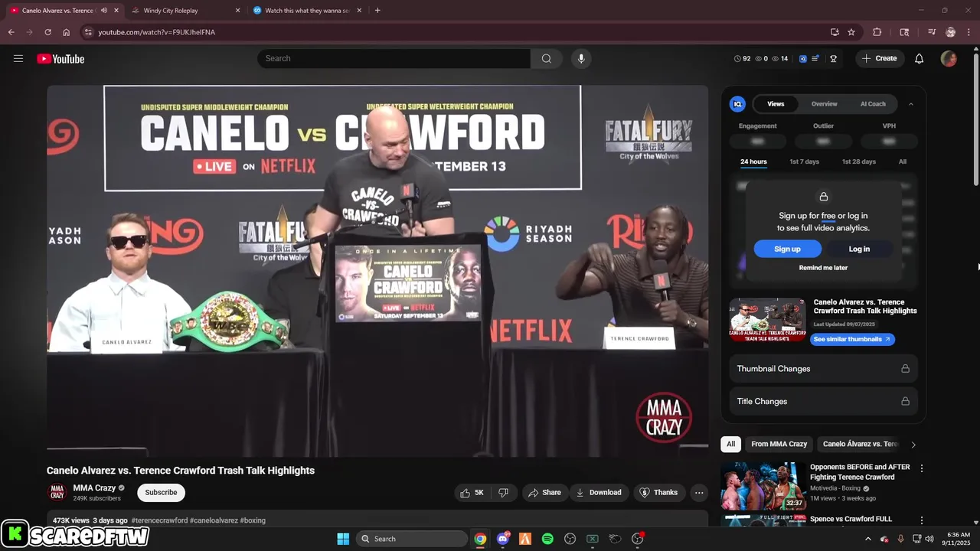
Task: View site information icon in address bar
Action: [88, 32]
